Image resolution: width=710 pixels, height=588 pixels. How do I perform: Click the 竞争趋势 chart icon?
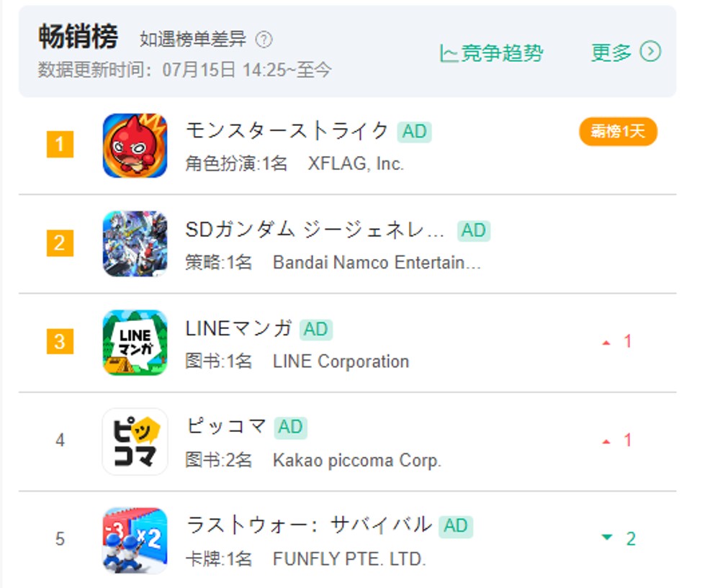tap(449, 53)
